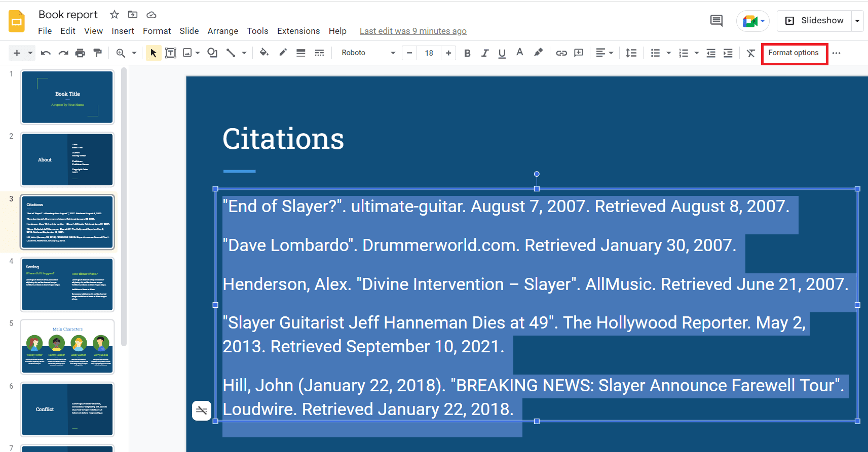Viewport: 868px width, 452px height.
Task: Check the cloud document status icon
Action: [151, 15]
